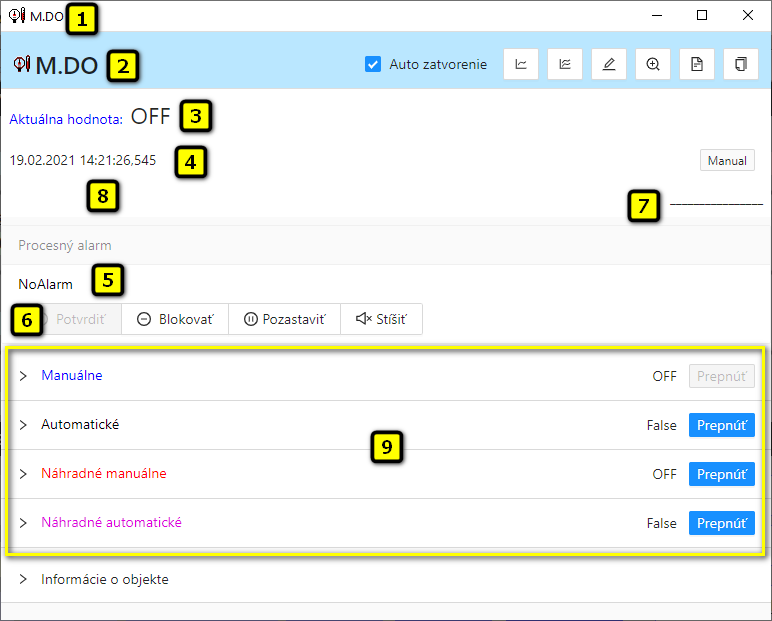Screen dimensions: 772x621
Task: Expand Informácie o objekte section
Action: click(x=23, y=579)
